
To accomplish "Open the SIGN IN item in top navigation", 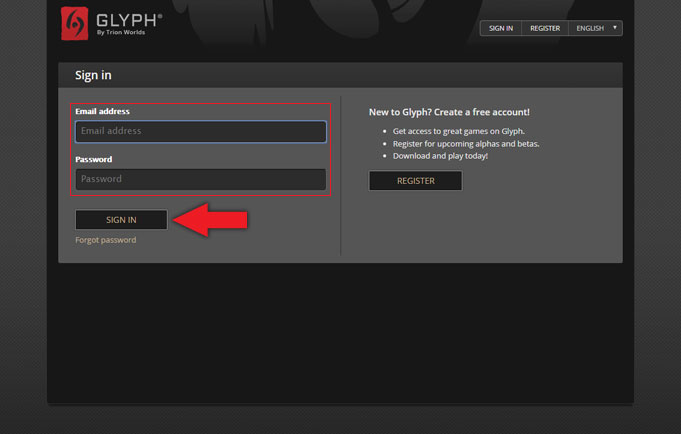I will (x=501, y=28).
